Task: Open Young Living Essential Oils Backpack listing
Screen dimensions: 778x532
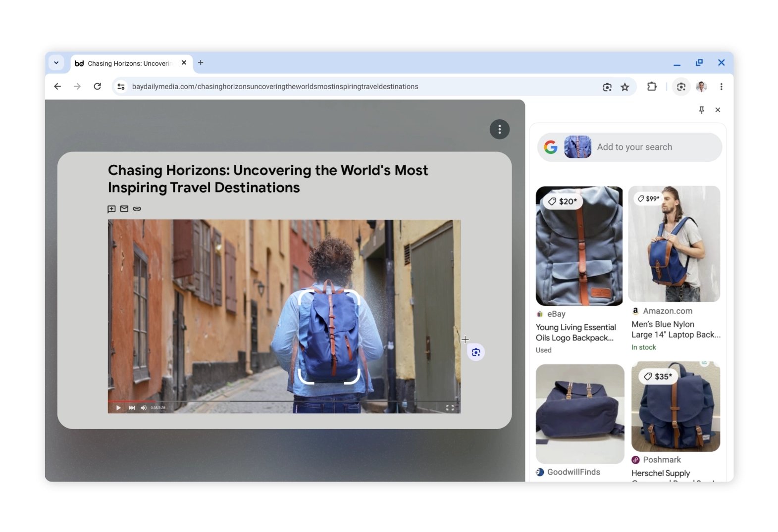Action: tap(576, 333)
